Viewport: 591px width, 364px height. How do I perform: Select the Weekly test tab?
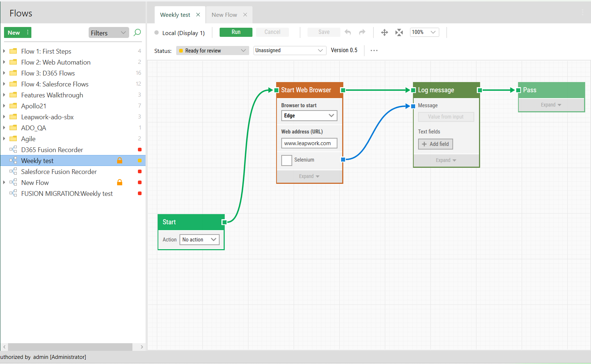(175, 15)
